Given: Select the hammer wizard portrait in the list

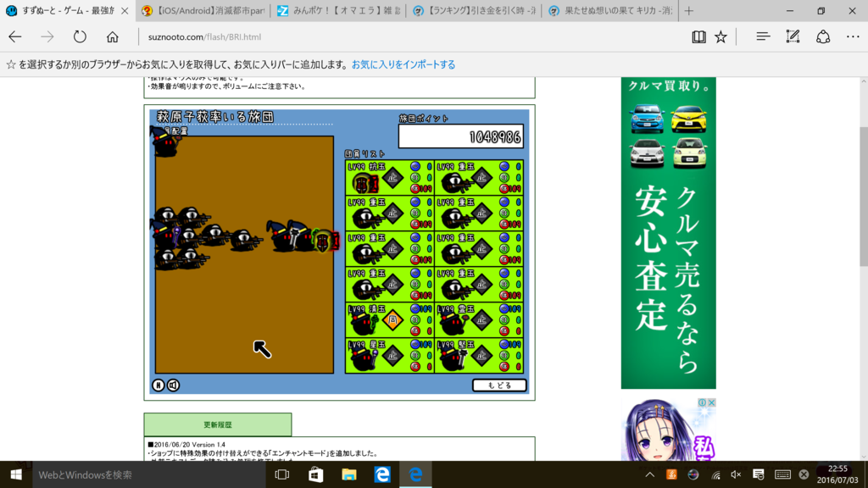Looking at the screenshot, I should tap(453, 358).
